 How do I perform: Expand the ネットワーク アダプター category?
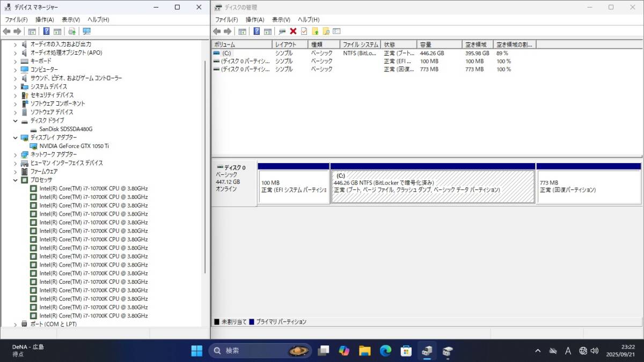pyautogui.click(x=16, y=154)
